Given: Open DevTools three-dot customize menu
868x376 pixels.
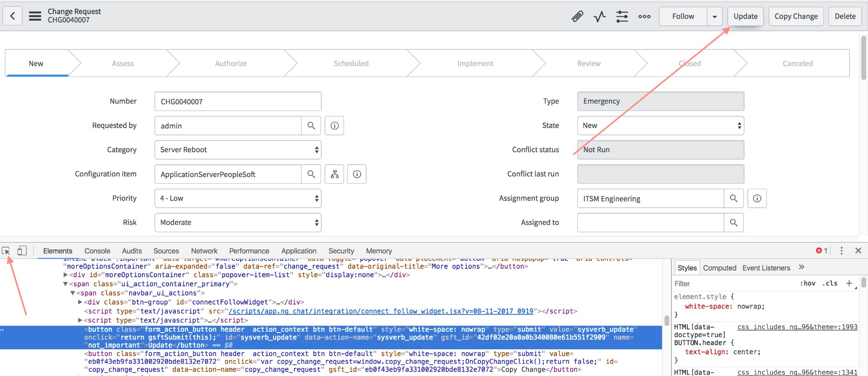Looking at the screenshot, I should click(841, 251).
